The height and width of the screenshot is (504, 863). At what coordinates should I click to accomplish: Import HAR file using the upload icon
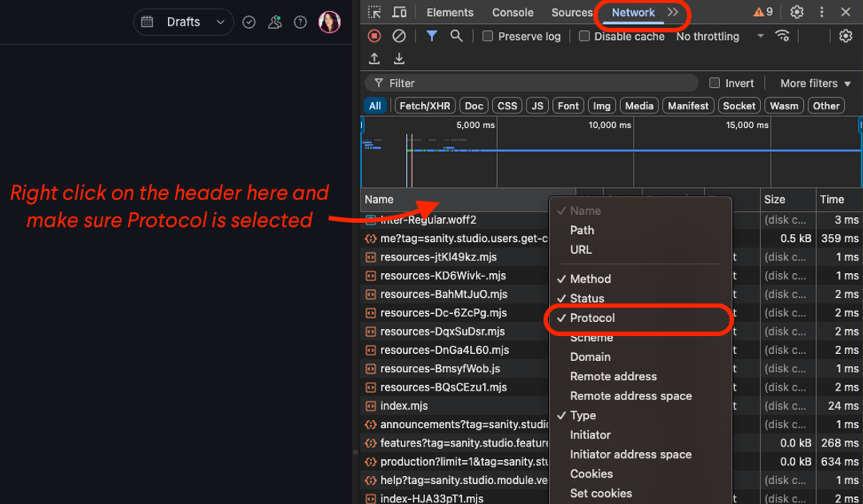(374, 58)
